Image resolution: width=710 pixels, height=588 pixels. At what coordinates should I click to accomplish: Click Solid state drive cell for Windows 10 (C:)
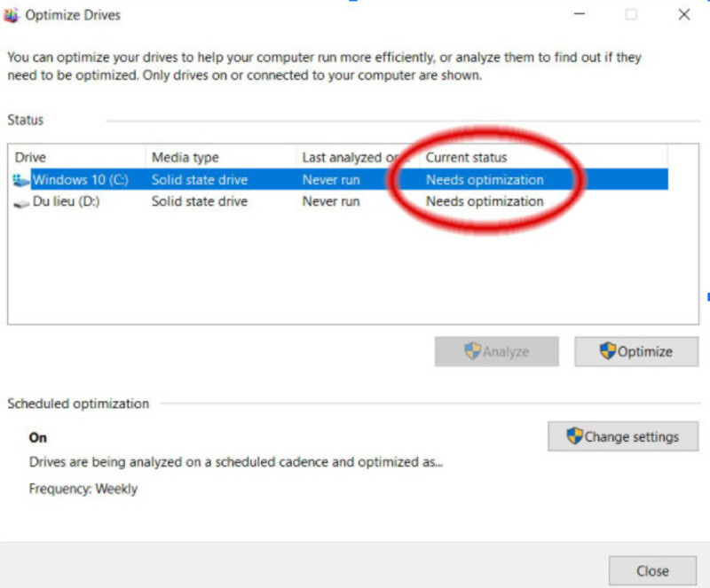[x=199, y=180]
